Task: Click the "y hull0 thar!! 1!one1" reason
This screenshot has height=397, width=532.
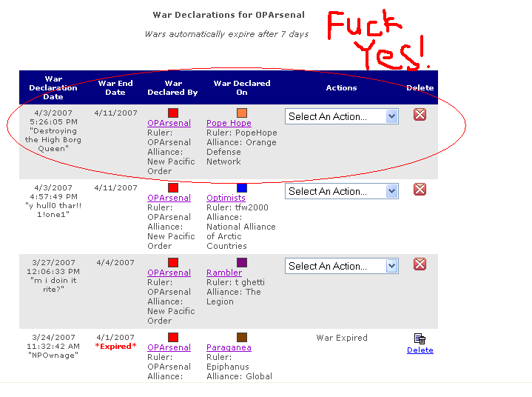Action: point(53,210)
